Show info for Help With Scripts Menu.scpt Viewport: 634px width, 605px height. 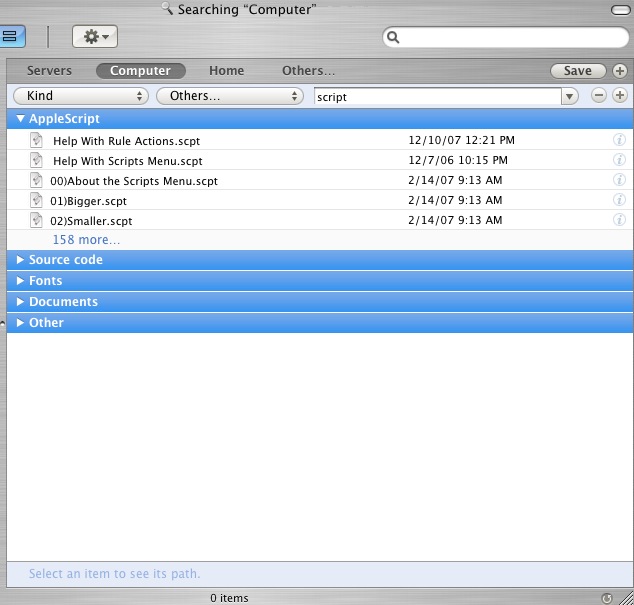click(x=619, y=160)
